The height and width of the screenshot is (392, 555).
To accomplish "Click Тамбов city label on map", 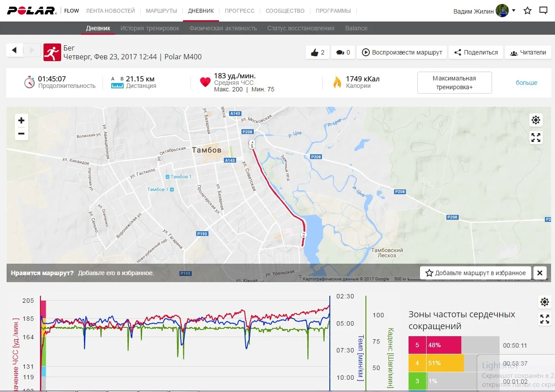I will pyautogui.click(x=207, y=150).
